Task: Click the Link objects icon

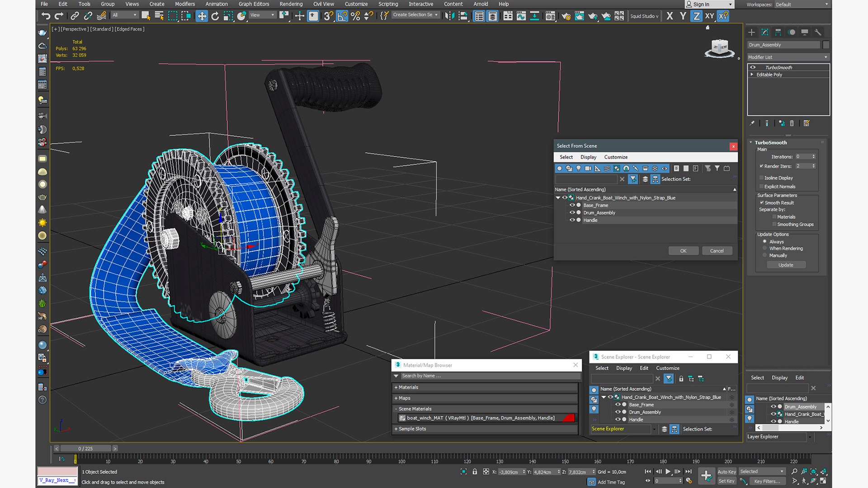Action: (x=75, y=16)
